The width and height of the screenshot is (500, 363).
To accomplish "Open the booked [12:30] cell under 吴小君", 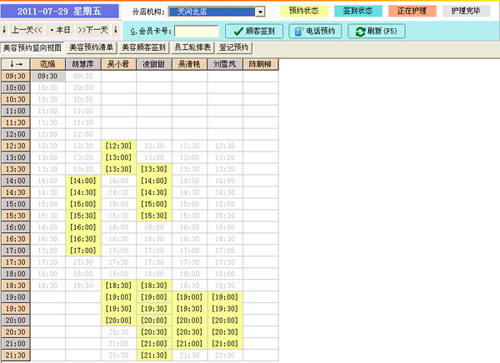I will click(x=118, y=146).
